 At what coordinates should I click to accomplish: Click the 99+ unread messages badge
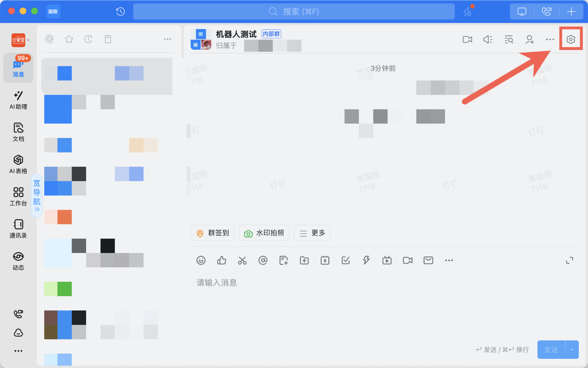23,58
